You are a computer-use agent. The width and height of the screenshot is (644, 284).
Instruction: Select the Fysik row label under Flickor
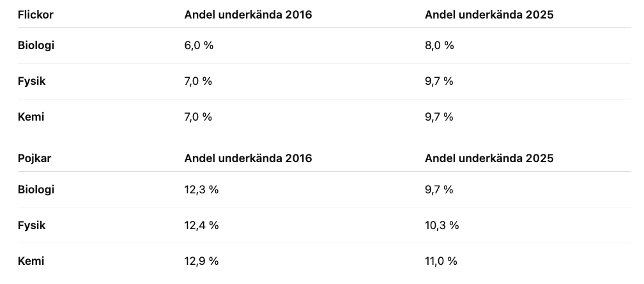coord(32,81)
